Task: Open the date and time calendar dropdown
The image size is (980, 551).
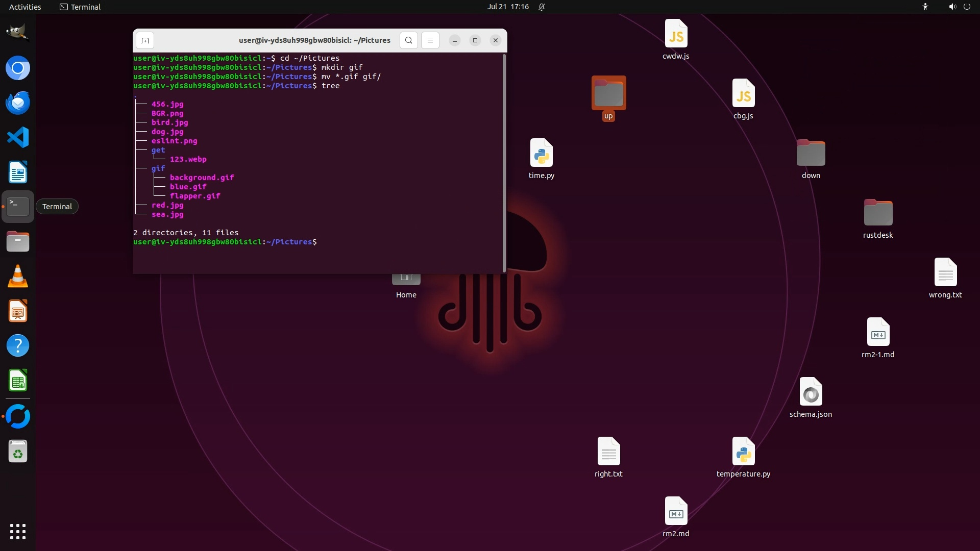Action: pos(507,7)
